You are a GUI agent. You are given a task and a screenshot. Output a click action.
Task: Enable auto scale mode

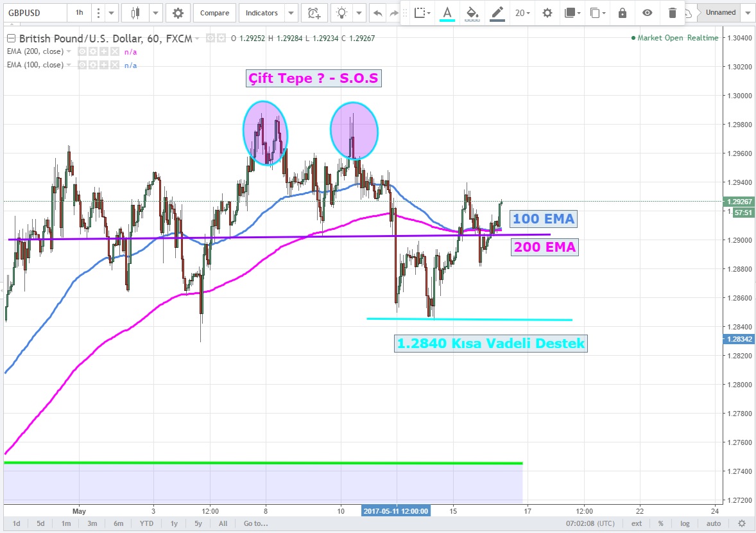[x=713, y=523]
